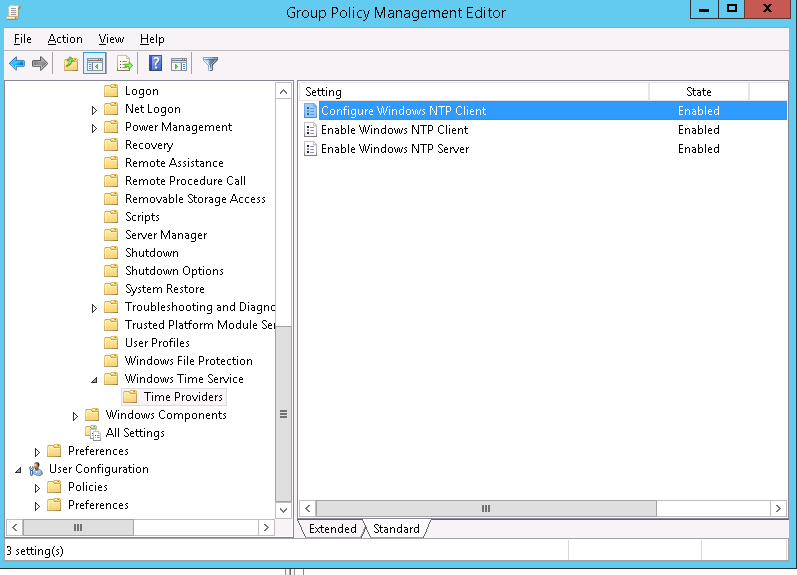Expand Troubleshooting and Diagnostics node

[94, 308]
